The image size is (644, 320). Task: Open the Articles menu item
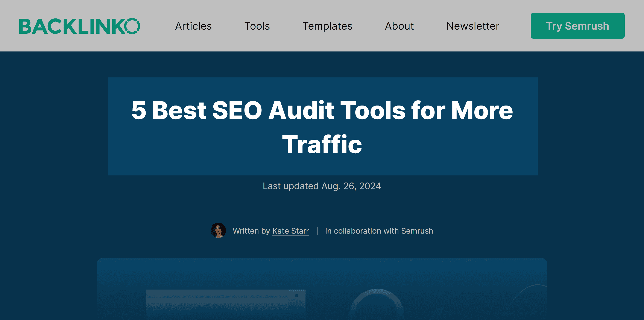click(193, 26)
